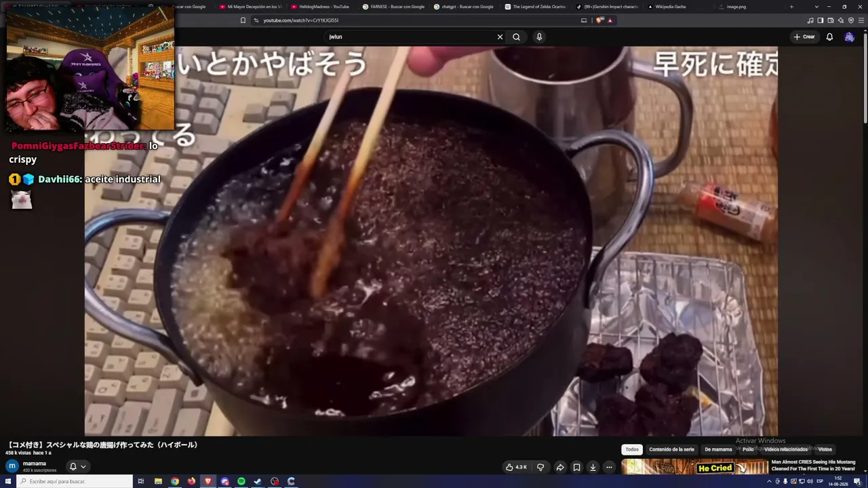Open the Brave Shields lion icon
The image size is (868, 488).
[x=599, y=20]
